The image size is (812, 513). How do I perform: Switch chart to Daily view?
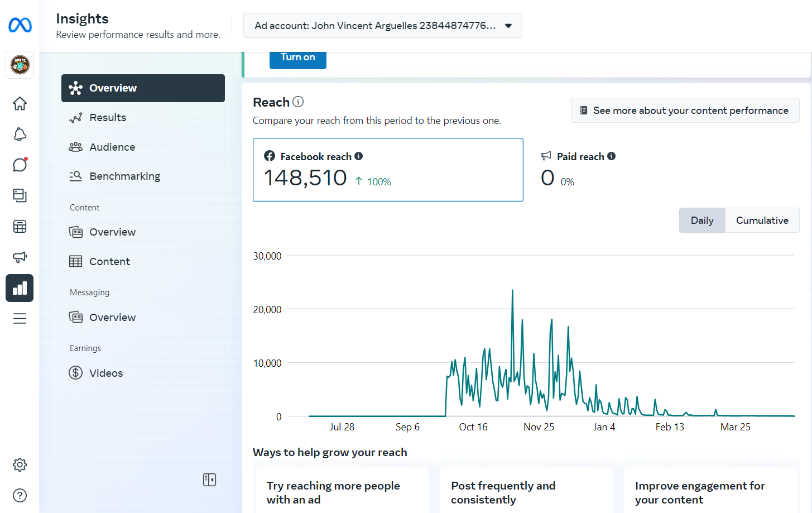tap(702, 220)
